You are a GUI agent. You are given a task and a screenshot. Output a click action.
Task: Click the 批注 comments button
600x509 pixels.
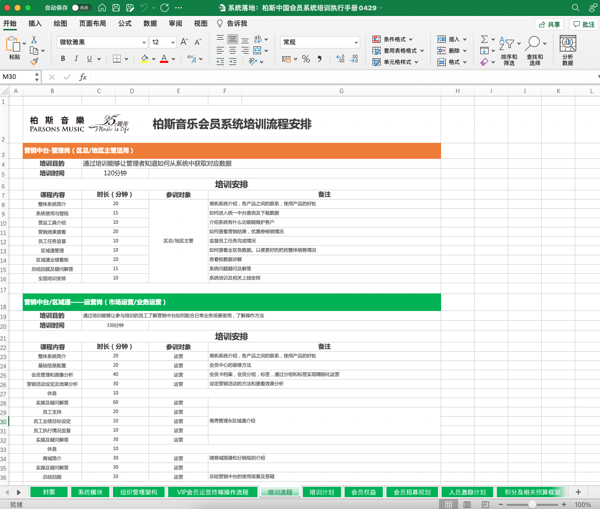[584, 24]
